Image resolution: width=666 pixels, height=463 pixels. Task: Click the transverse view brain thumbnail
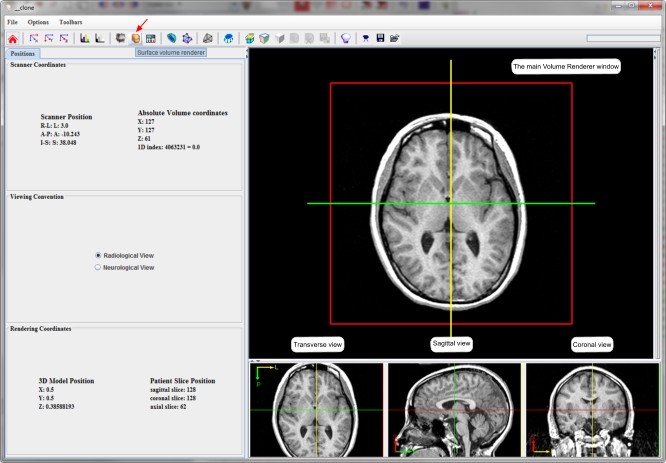(x=316, y=410)
